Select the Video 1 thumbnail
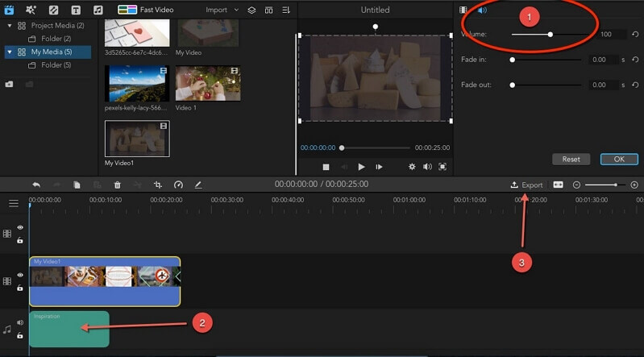Image resolution: width=644 pixels, height=357 pixels. coord(208,83)
